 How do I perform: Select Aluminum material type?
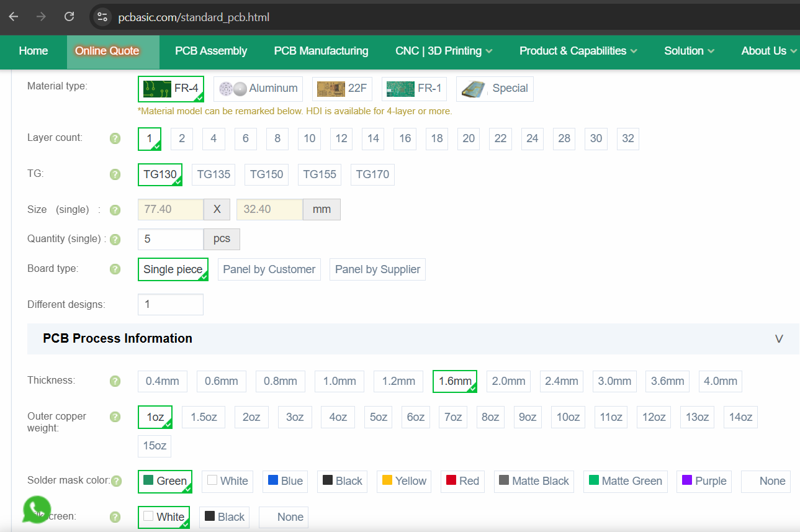pos(258,89)
